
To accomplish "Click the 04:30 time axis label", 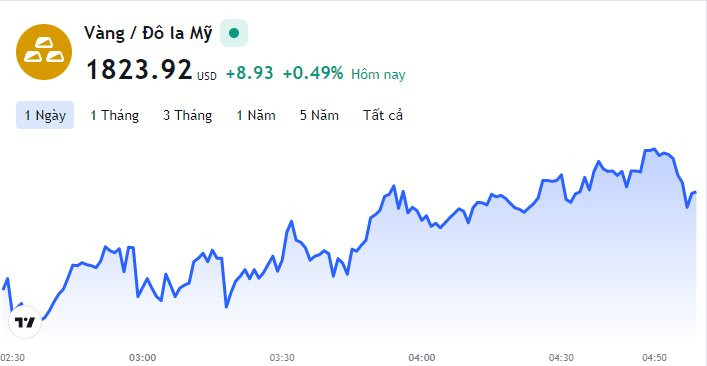I will click(561, 358).
